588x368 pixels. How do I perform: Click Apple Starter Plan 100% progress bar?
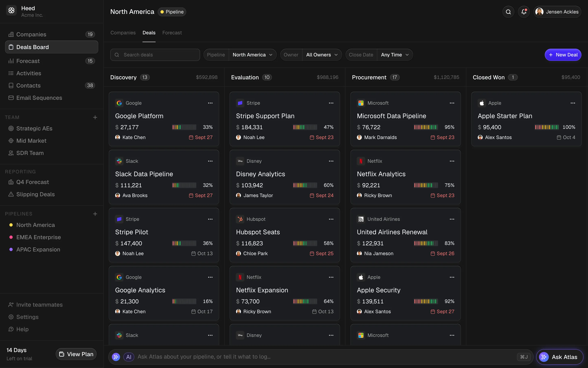[547, 127]
